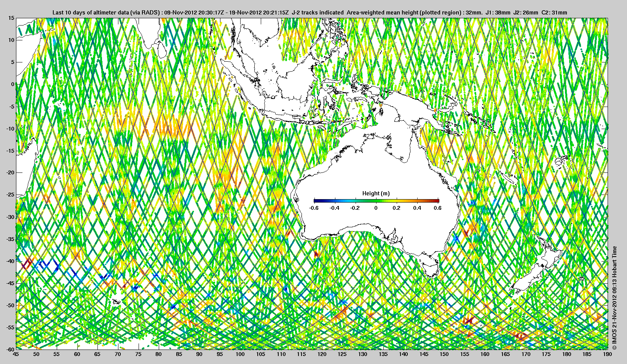
Task: Click latitude axis label '-50'
Action: [x=10, y=305]
